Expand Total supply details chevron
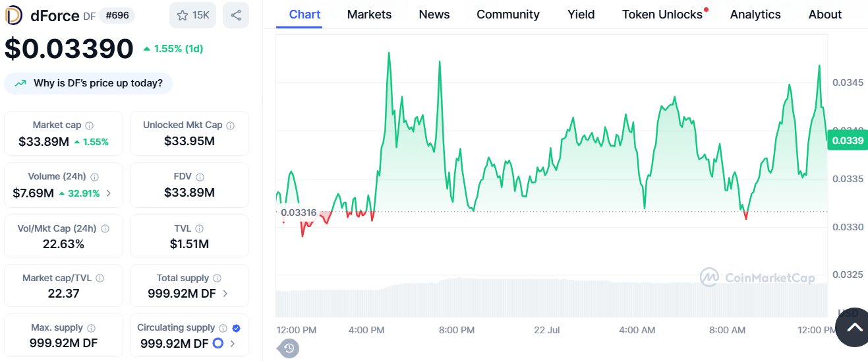This screenshot has height=361, width=868. (x=225, y=294)
